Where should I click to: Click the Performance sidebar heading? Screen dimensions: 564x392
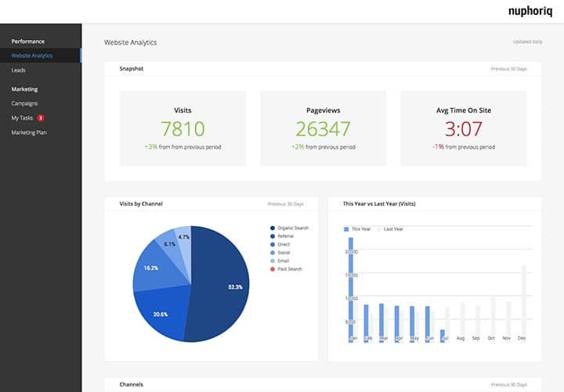pos(28,41)
